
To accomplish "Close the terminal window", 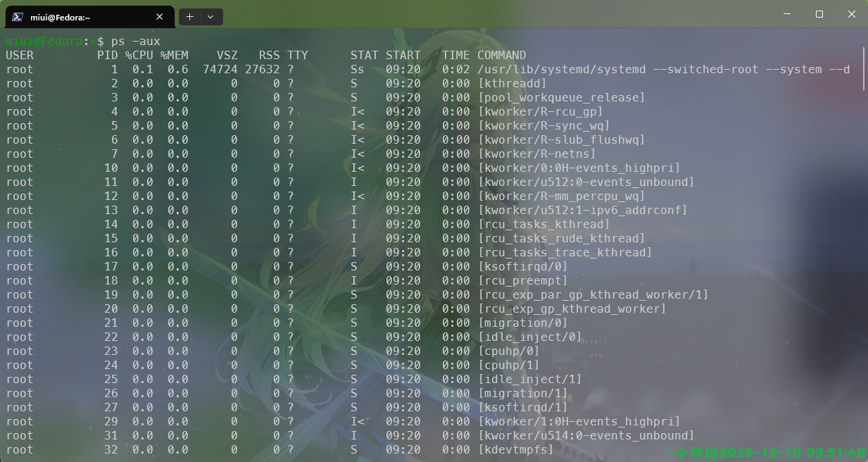I will 851,14.
